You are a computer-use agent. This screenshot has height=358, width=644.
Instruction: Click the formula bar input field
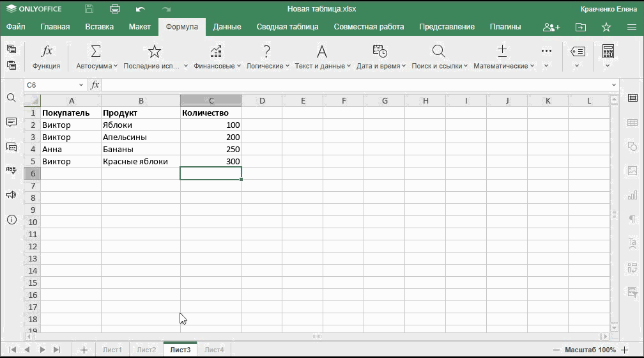point(355,85)
